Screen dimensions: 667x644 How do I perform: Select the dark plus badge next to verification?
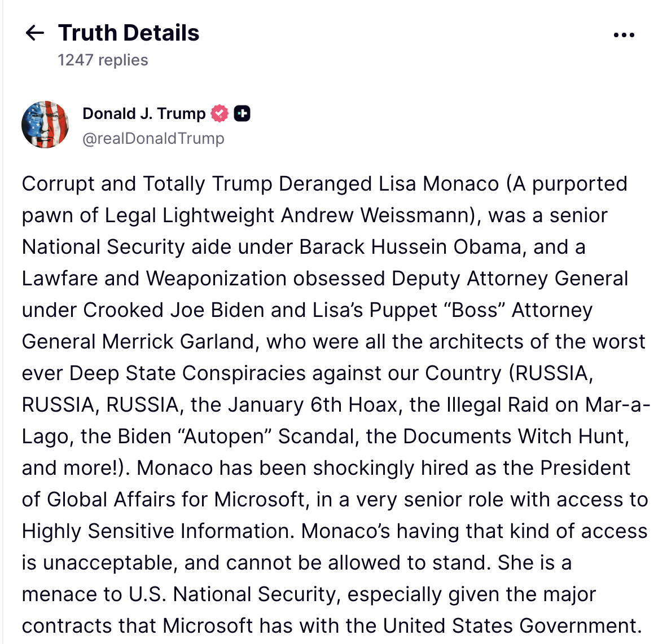[243, 113]
